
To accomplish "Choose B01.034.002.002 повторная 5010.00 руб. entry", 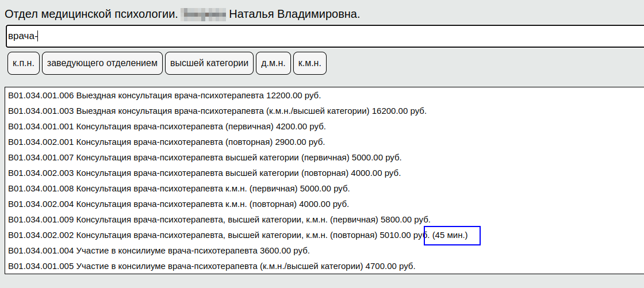I will (216, 235).
